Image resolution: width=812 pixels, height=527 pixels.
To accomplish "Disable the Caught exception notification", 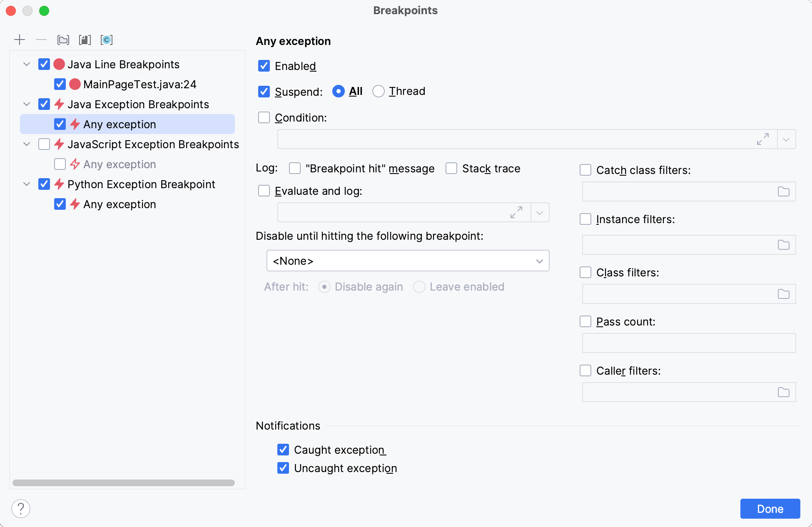I will tap(284, 450).
